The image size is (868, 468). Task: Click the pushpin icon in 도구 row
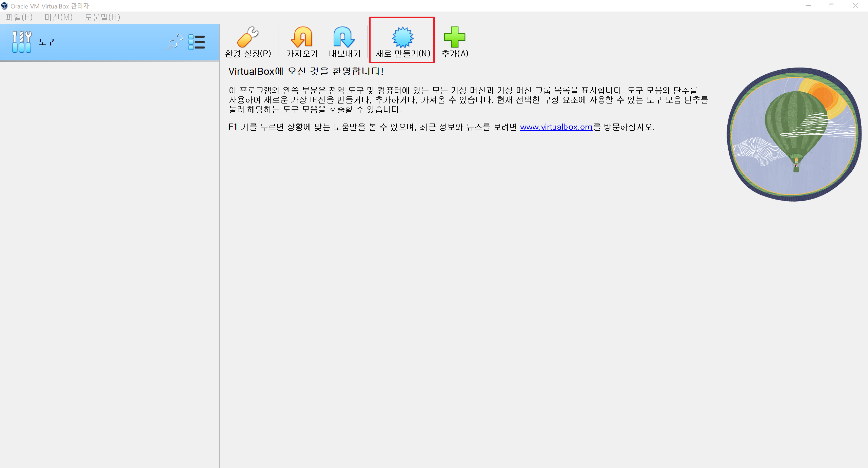point(175,42)
